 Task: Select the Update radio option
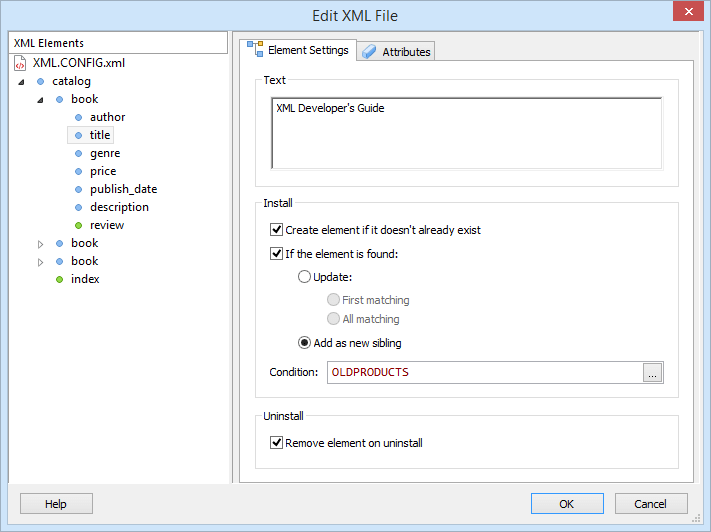pyautogui.click(x=304, y=277)
